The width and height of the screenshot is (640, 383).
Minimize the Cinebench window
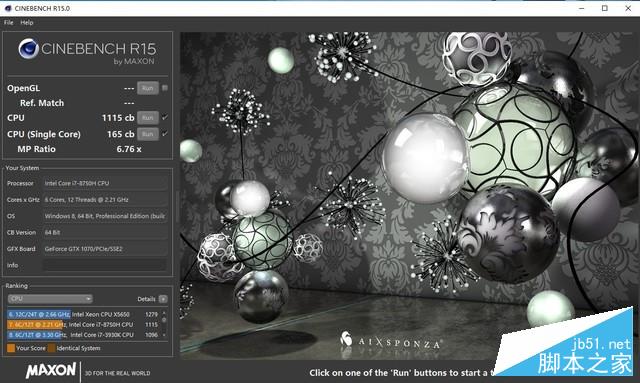[x=582, y=8]
